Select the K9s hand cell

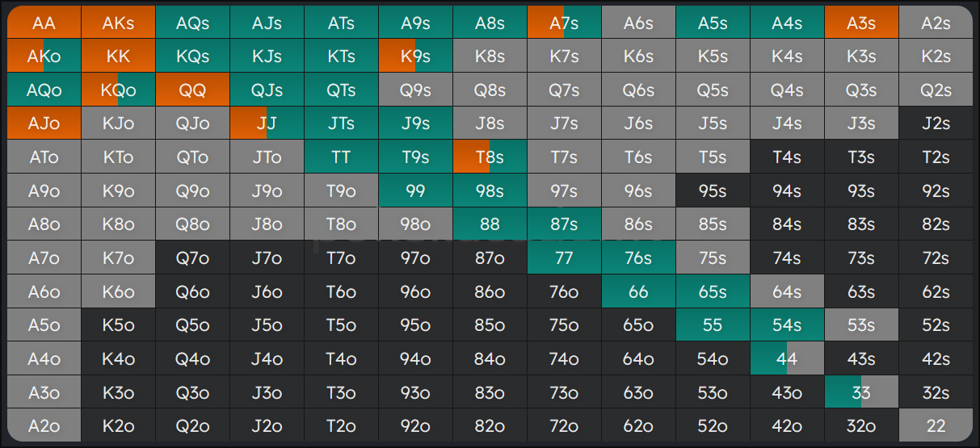point(415,57)
